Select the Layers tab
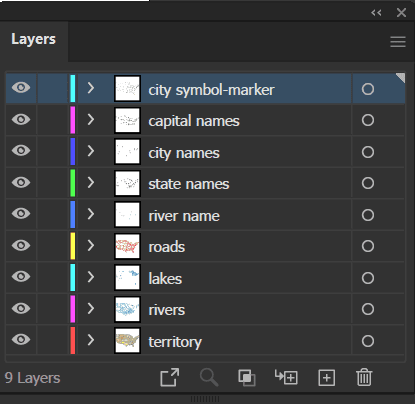The height and width of the screenshot is (404, 415). point(33,39)
